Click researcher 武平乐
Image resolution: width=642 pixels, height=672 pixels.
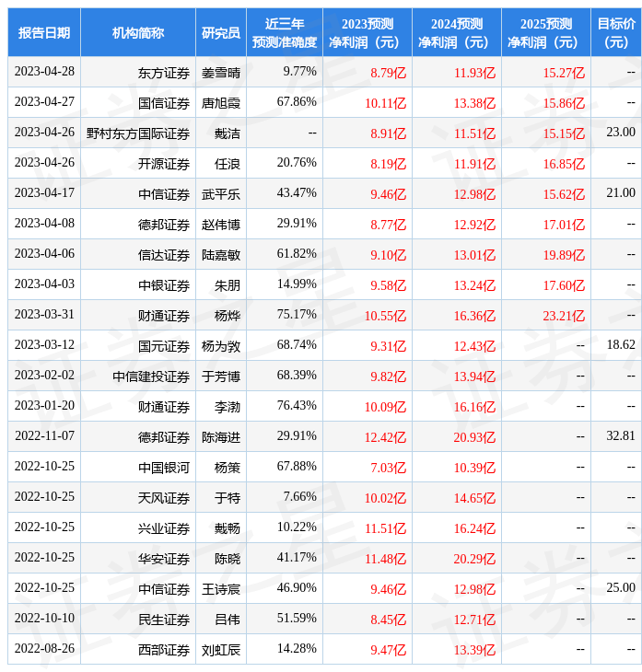click(220, 194)
